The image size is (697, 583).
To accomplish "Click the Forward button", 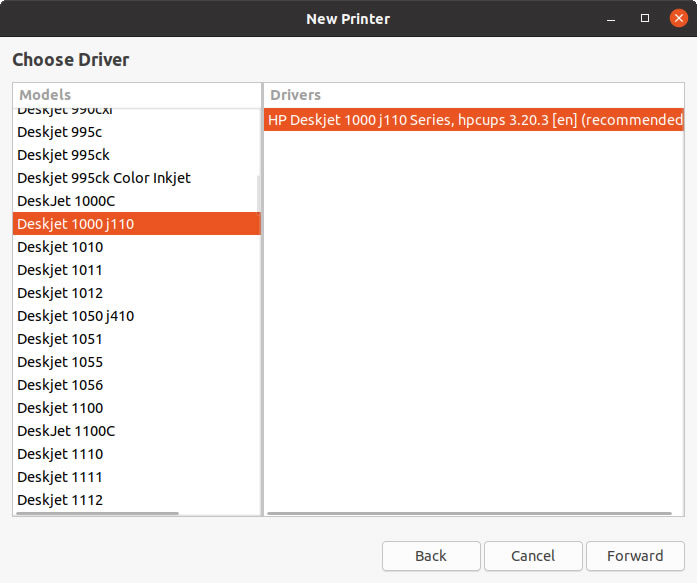I will 635,555.
